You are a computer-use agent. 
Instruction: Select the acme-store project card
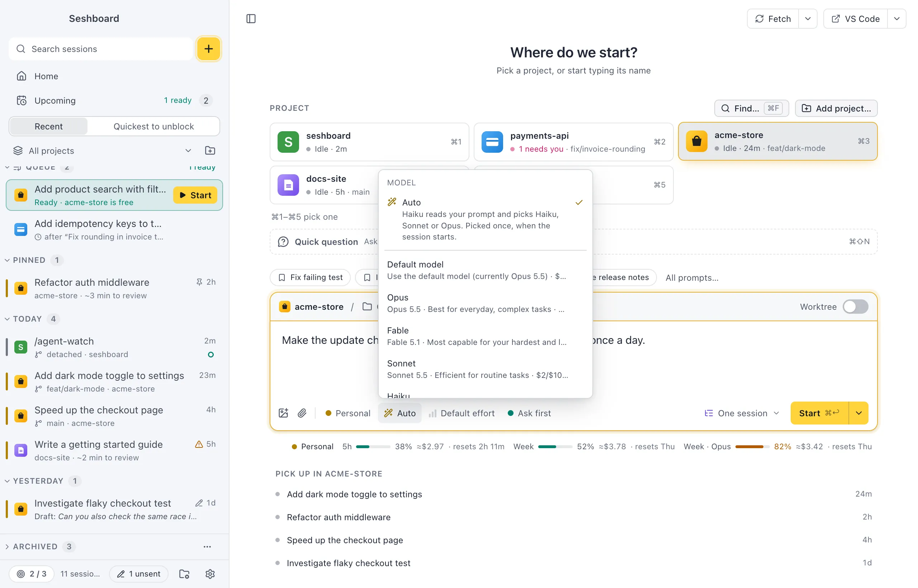tap(777, 141)
